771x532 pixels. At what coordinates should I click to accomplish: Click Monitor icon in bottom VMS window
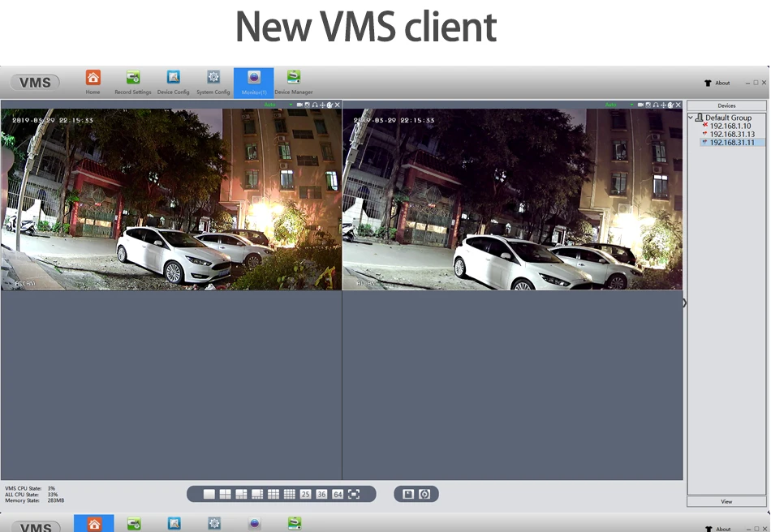254,524
